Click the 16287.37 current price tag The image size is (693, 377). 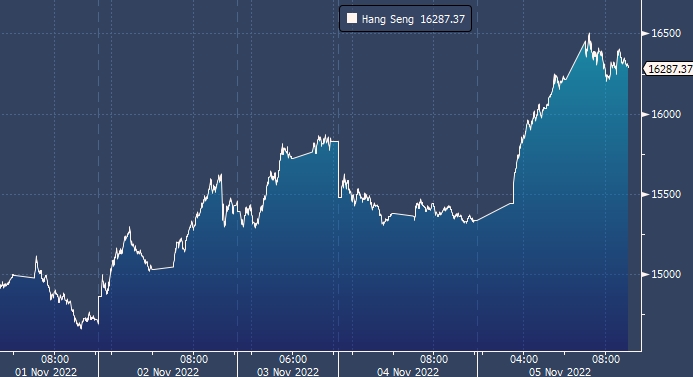point(668,69)
